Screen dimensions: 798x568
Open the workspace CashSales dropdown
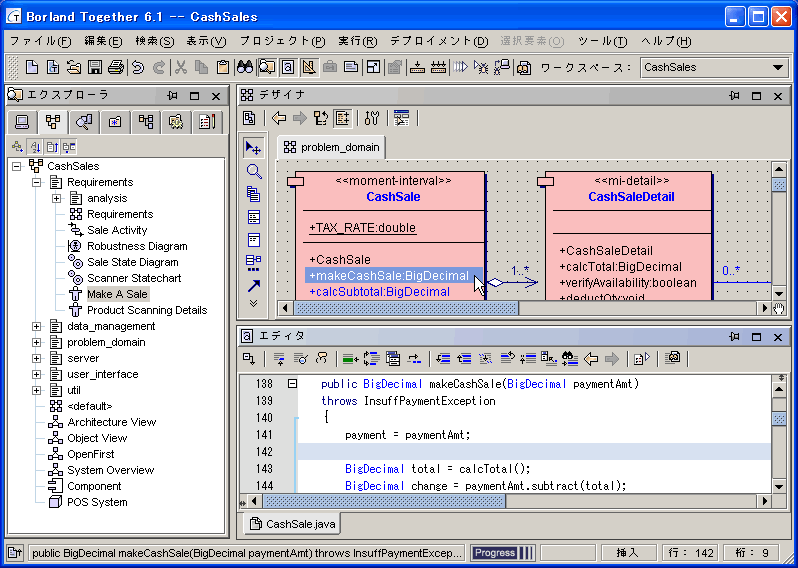[777, 67]
